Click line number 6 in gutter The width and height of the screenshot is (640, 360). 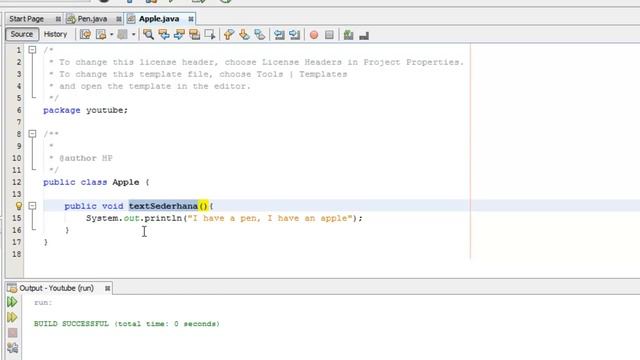(x=19, y=110)
